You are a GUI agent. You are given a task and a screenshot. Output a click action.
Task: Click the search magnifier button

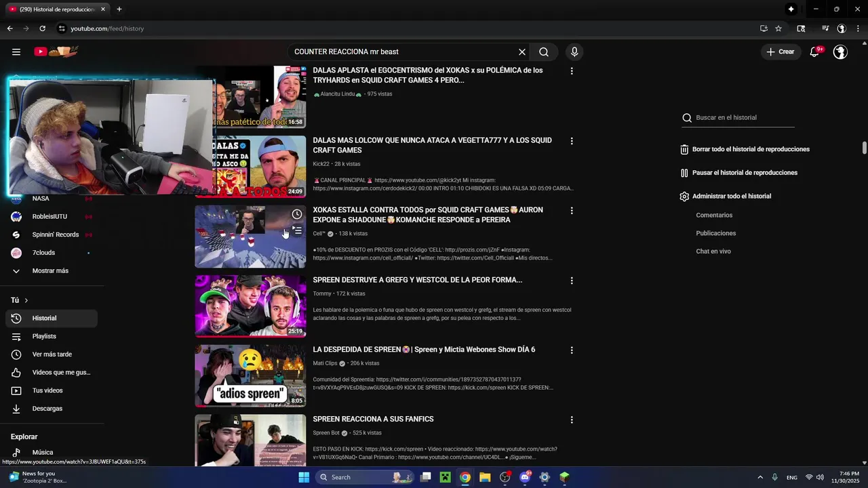544,52
